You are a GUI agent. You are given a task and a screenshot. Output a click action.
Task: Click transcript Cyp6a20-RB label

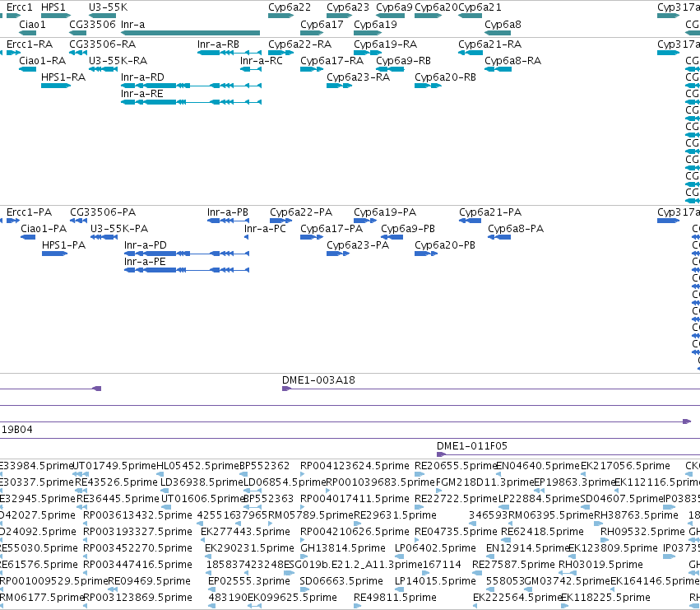[x=445, y=77]
